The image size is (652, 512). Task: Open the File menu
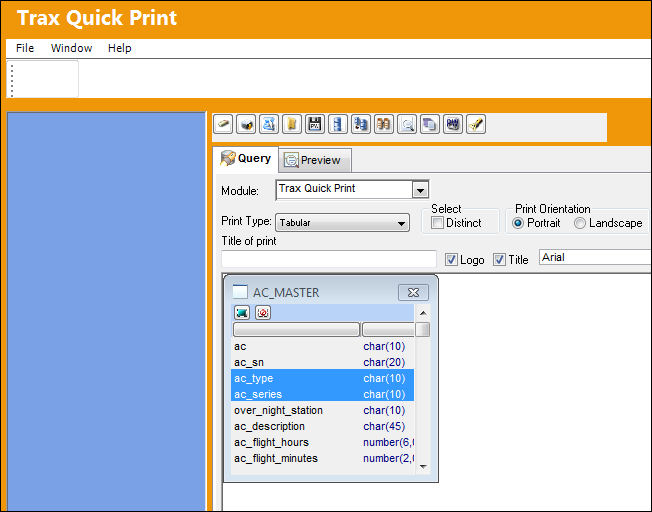coord(25,48)
